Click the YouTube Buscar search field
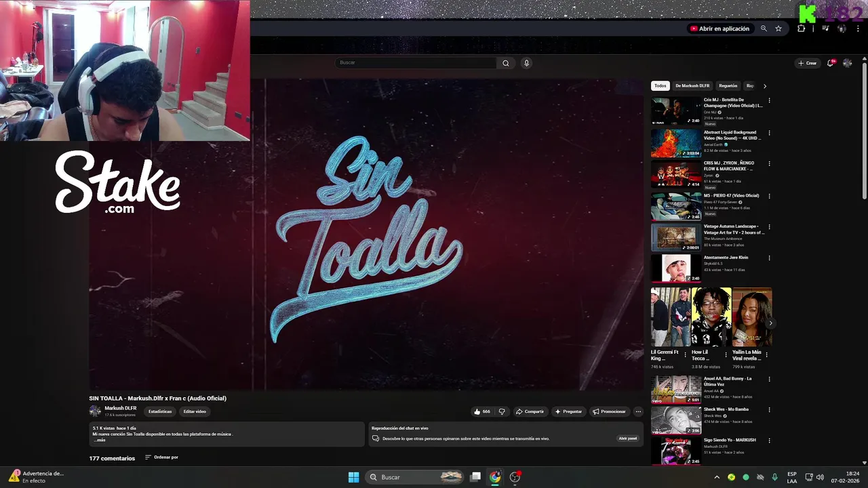 tap(416, 63)
